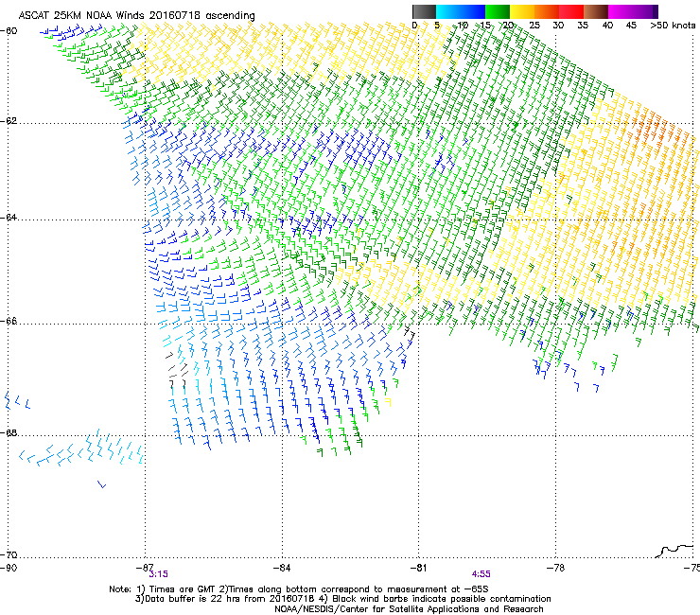This screenshot has width=700, height=615.
Task: Click the latitude label "-60"
Action: click(x=9, y=31)
